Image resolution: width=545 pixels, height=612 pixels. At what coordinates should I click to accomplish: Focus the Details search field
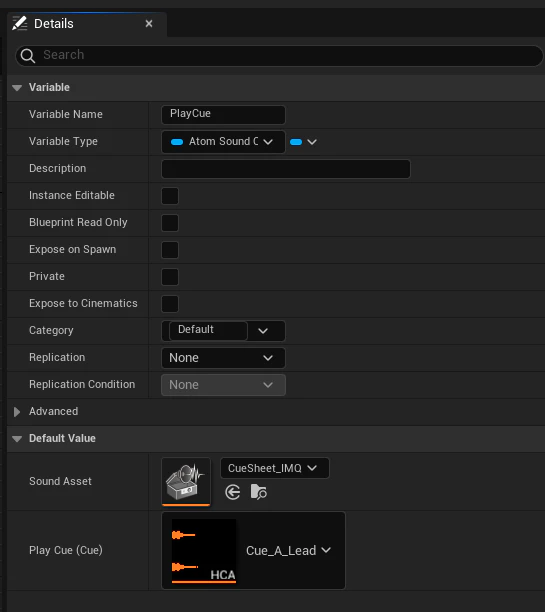(x=279, y=55)
